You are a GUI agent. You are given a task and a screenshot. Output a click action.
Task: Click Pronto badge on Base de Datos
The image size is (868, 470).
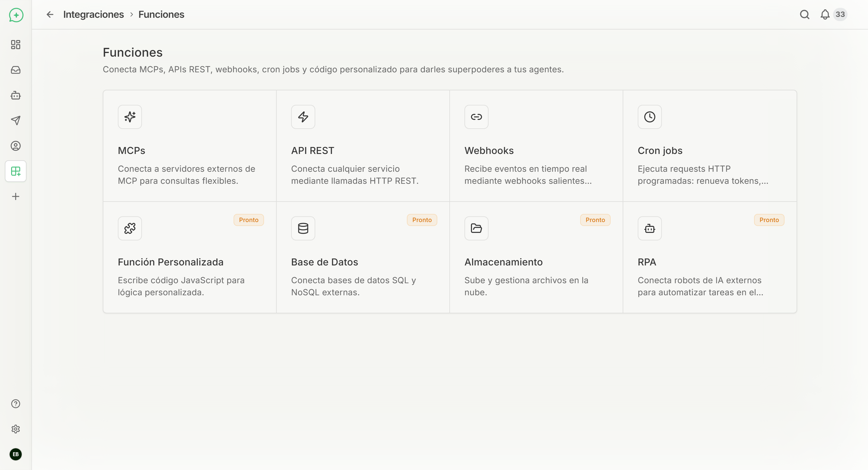pyautogui.click(x=422, y=220)
